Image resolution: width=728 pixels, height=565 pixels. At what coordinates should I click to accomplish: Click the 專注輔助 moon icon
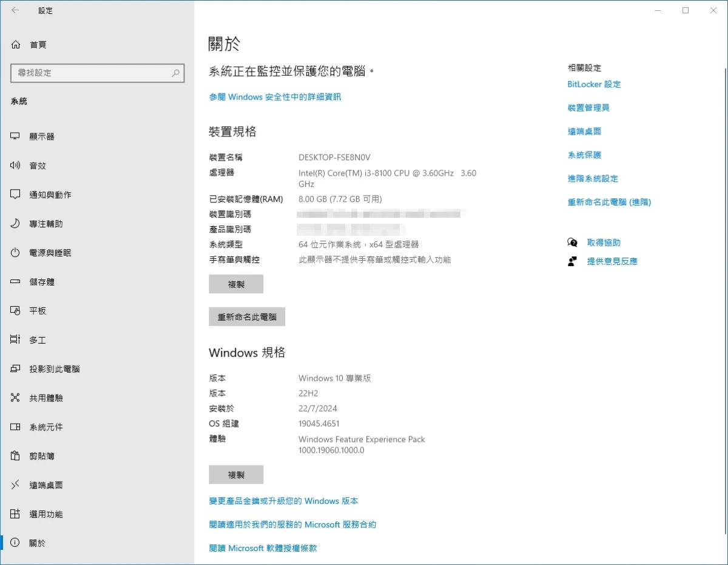click(16, 224)
